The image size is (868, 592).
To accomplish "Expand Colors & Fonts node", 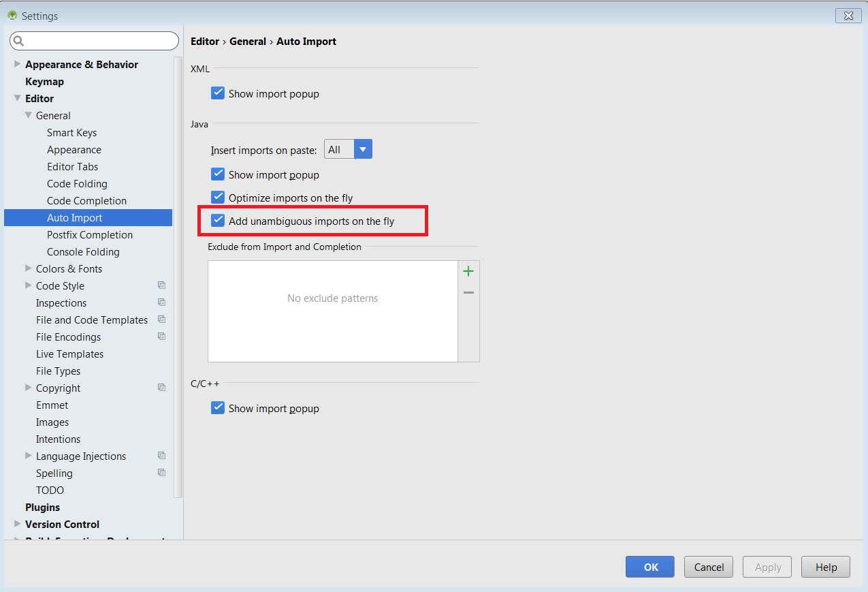I will click(x=29, y=268).
